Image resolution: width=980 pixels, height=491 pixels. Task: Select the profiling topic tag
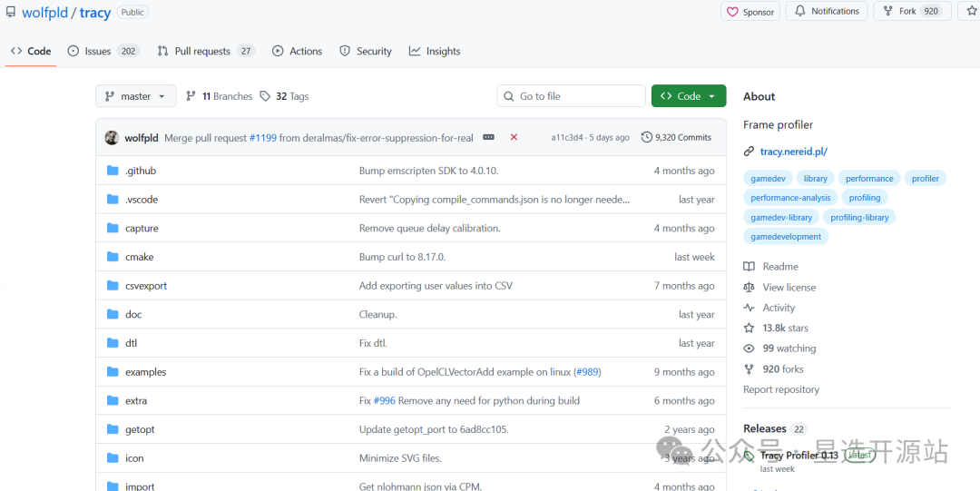pyautogui.click(x=865, y=198)
